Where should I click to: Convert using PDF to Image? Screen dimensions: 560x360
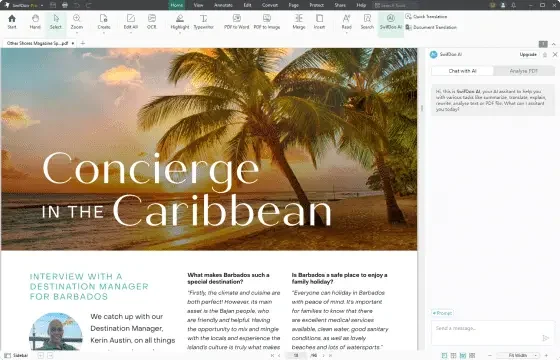[x=267, y=22]
